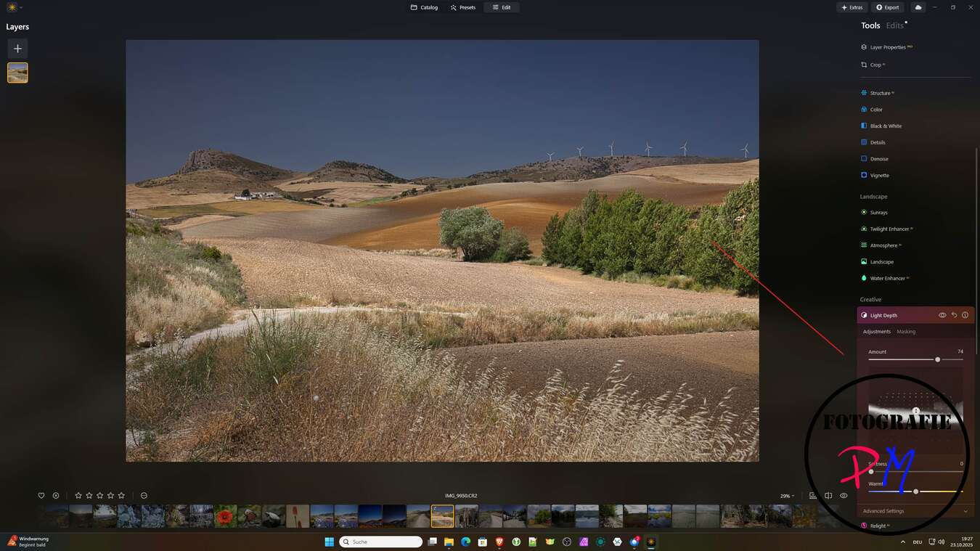Toggle Light Depth effect visibility eye
This screenshot has width=980, height=551.
point(942,315)
